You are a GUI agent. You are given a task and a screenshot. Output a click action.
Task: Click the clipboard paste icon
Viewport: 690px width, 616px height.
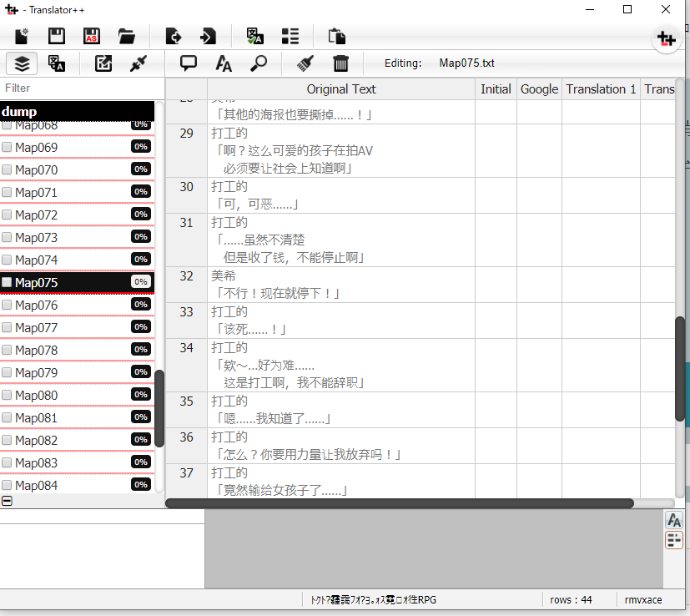coord(337,36)
